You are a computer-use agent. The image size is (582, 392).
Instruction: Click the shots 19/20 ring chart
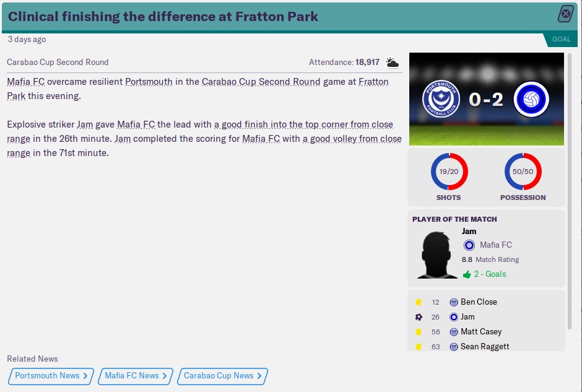click(449, 172)
